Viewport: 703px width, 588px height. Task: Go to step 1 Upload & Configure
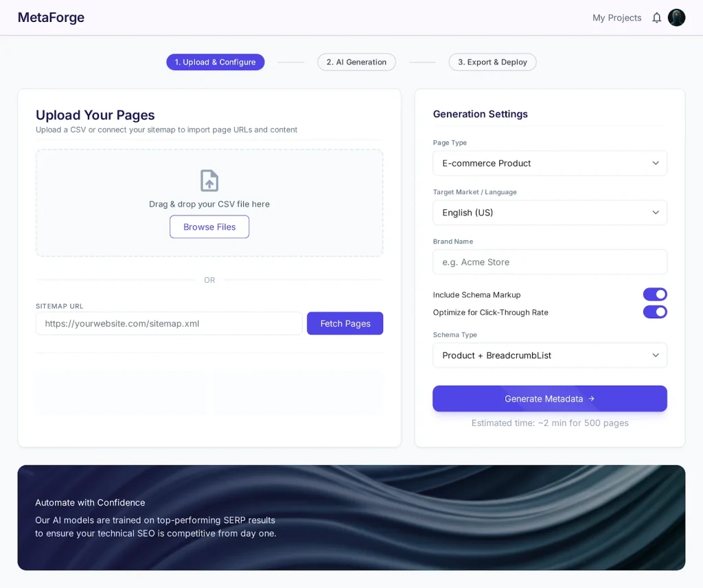point(215,62)
